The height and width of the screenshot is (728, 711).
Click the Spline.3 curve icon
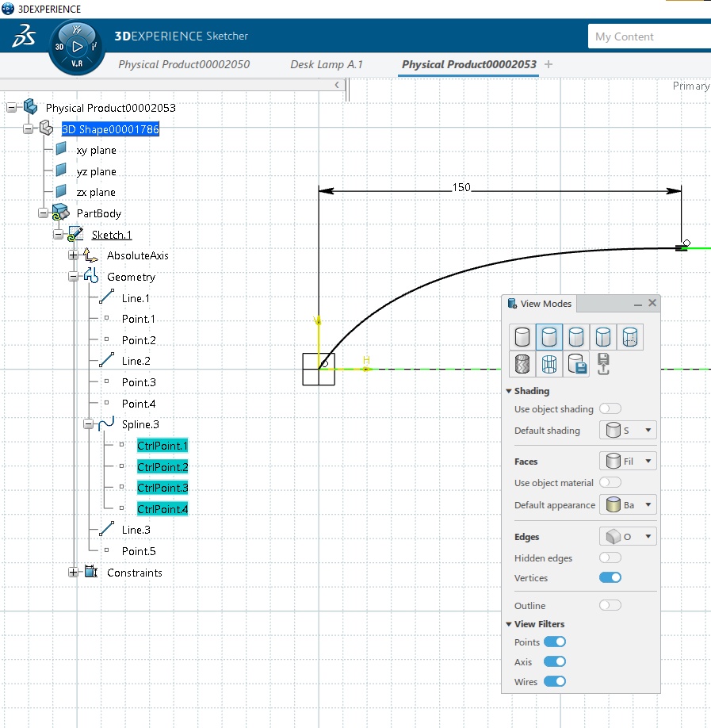point(106,423)
